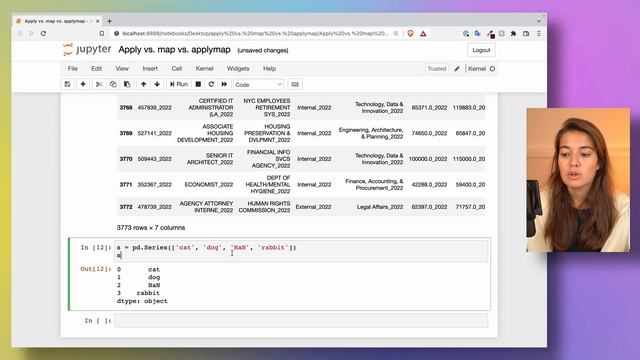Restart kernel and run all cells icon
Viewport: 640px width, 360px height.
(x=224, y=84)
